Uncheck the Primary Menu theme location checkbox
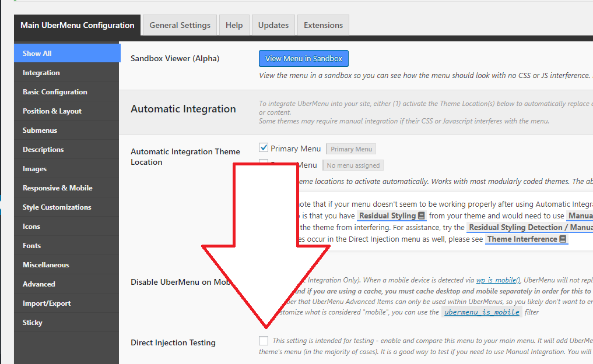This screenshot has height=364, width=593. (x=264, y=148)
